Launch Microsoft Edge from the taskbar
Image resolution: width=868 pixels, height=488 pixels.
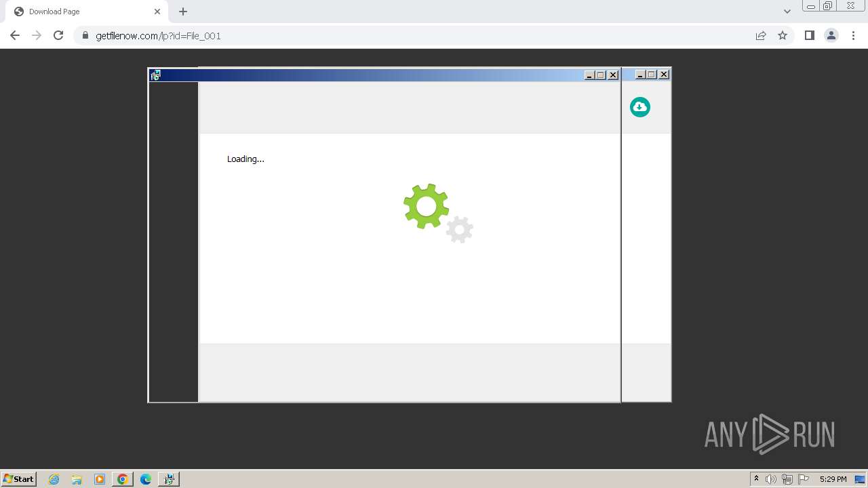146,479
